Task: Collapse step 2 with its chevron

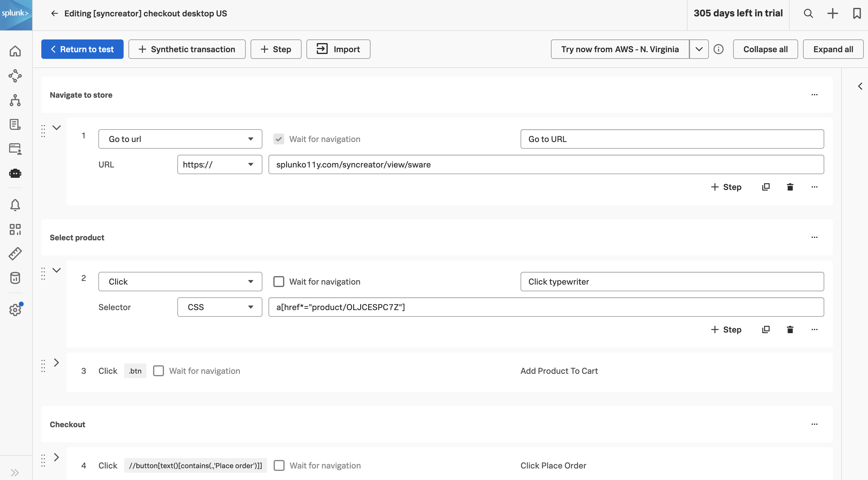Action: (x=56, y=270)
